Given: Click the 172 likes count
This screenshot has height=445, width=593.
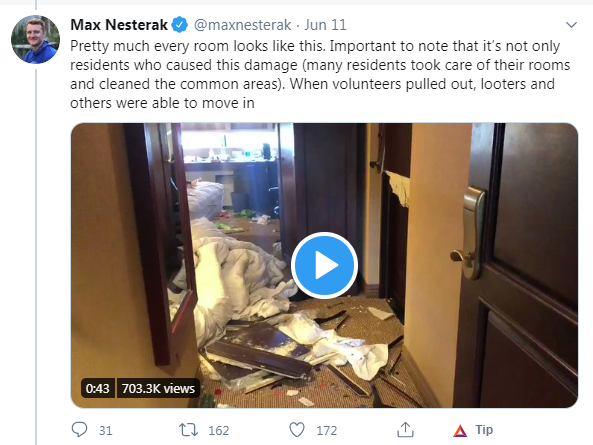Looking at the screenshot, I should point(326,431).
